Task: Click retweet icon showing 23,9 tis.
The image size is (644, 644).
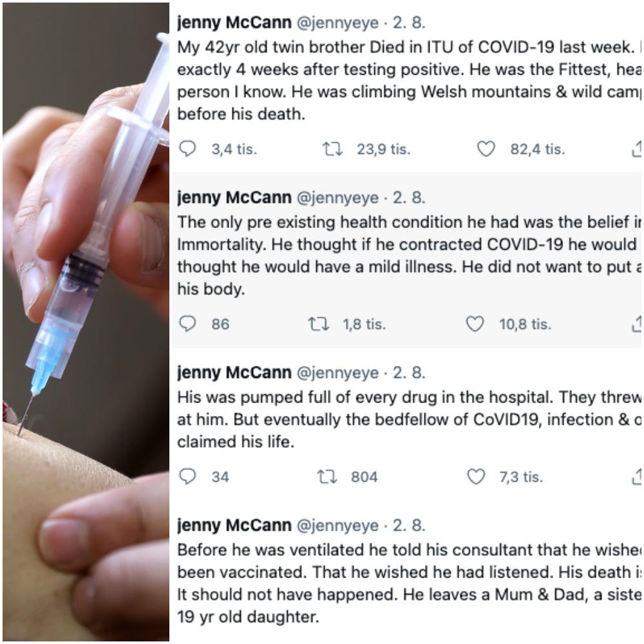Action: coord(332,149)
